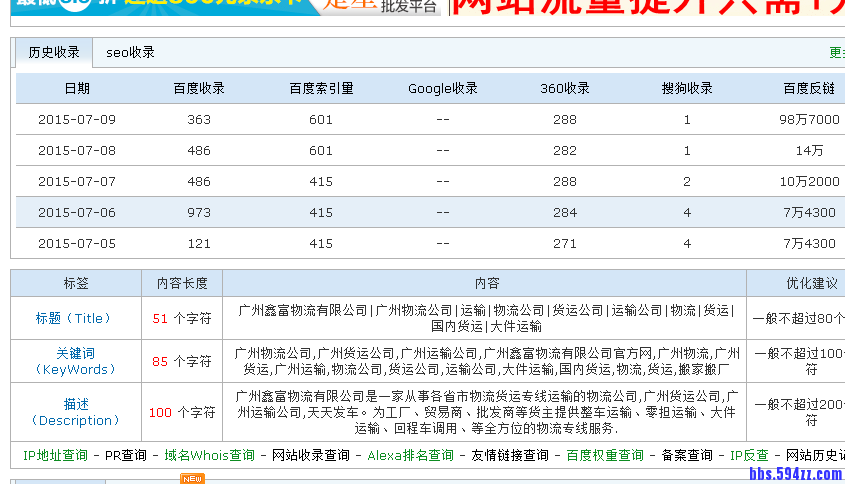Screen dimensions: 845x484
Task: Click the 内容 column header
Action: pyautogui.click(x=487, y=284)
